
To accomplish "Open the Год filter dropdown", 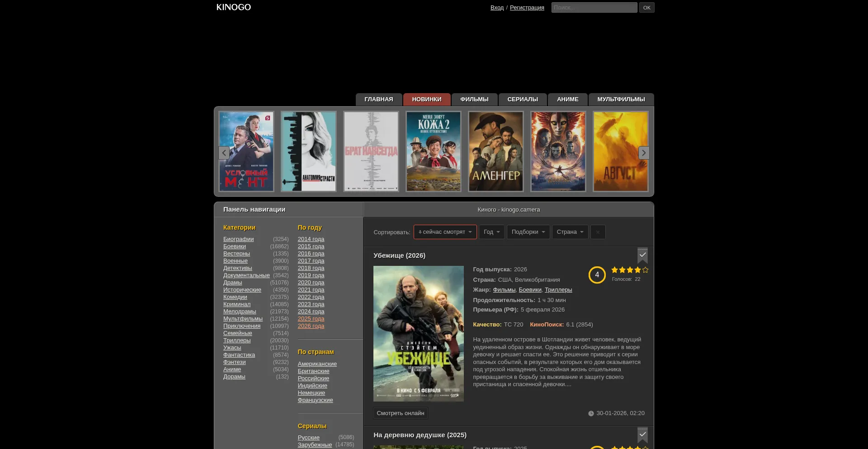I will (x=491, y=232).
